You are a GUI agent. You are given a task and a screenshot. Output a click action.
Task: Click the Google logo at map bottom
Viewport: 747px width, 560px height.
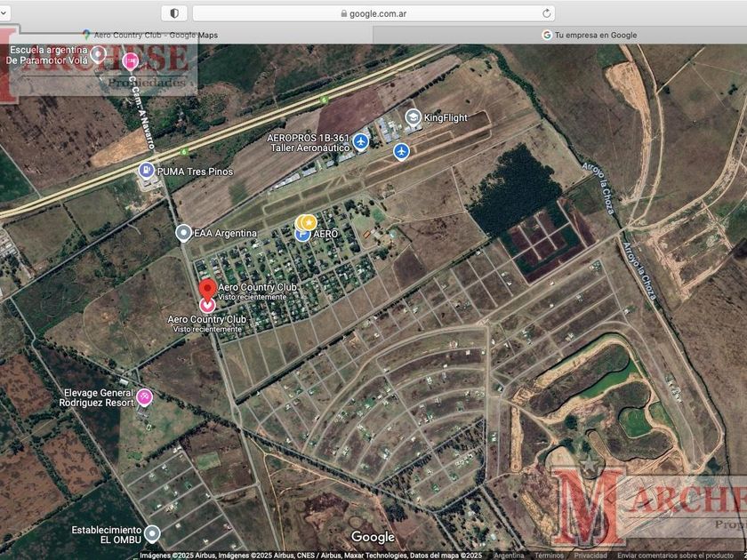tap(373, 537)
